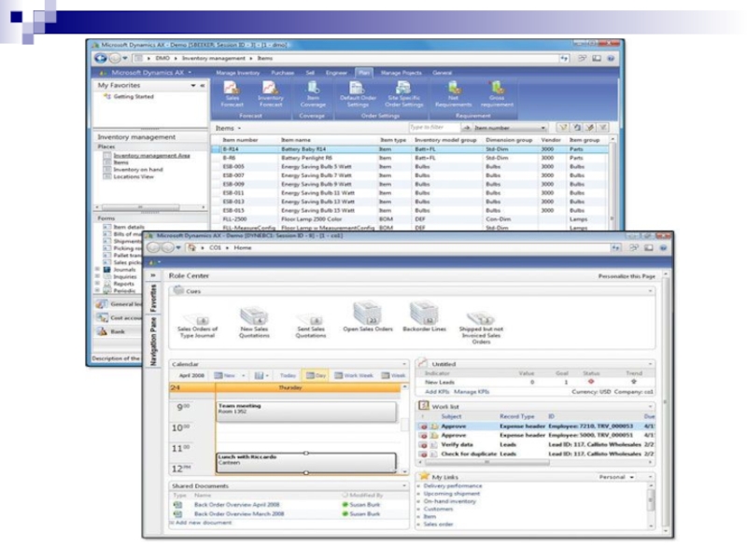This screenshot has height=560, width=747.
Task: Open the Sent Sales Quotations cue
Action: (x=311, y=326)
